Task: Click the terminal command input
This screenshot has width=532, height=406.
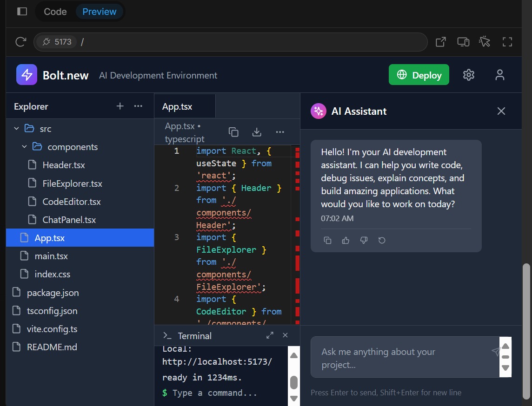Action: (x=214, y=393)
